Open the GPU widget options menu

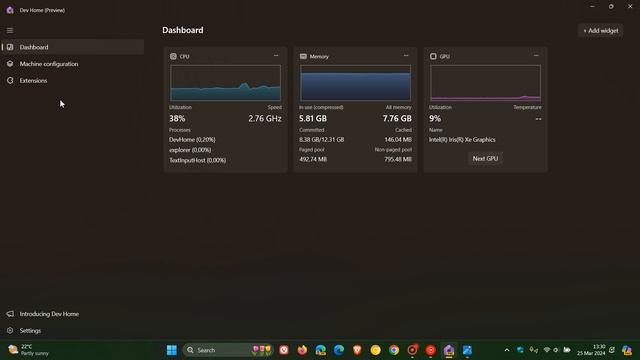point(536,56)
